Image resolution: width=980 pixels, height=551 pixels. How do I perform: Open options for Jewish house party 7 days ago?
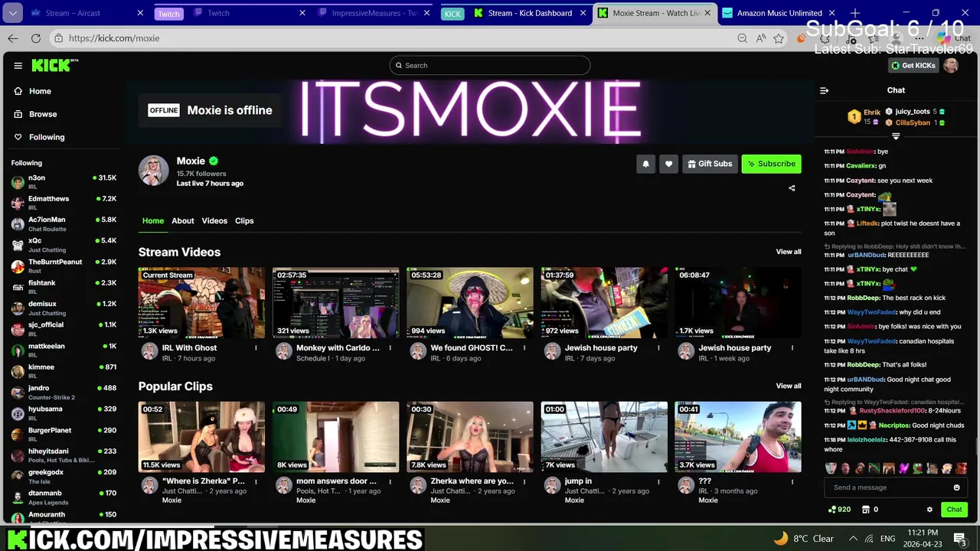658,348
